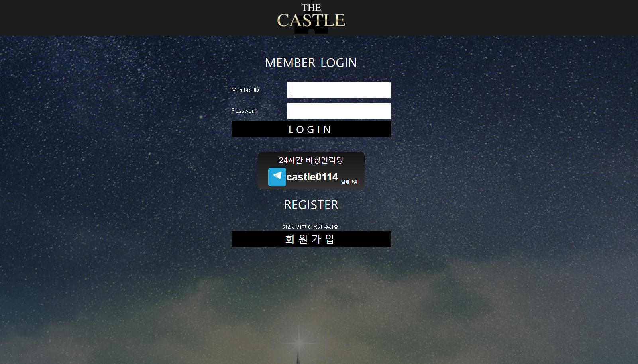Click the Password label
Screen dimensions: 638x364
point(244,111)
